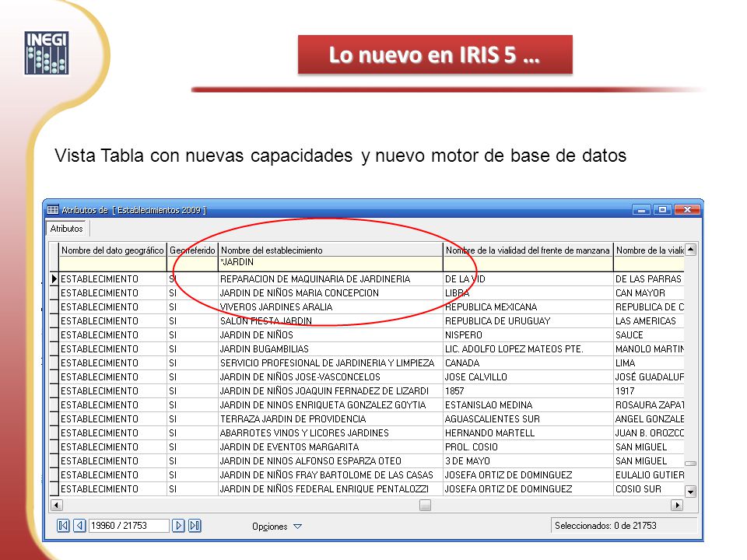Viewport: 747px width, 560px height.
Task: Select SERVICIO PROFESIONAL DE JARDINERIA Y LIMPIEZA cell
Action: pos(330,363)
